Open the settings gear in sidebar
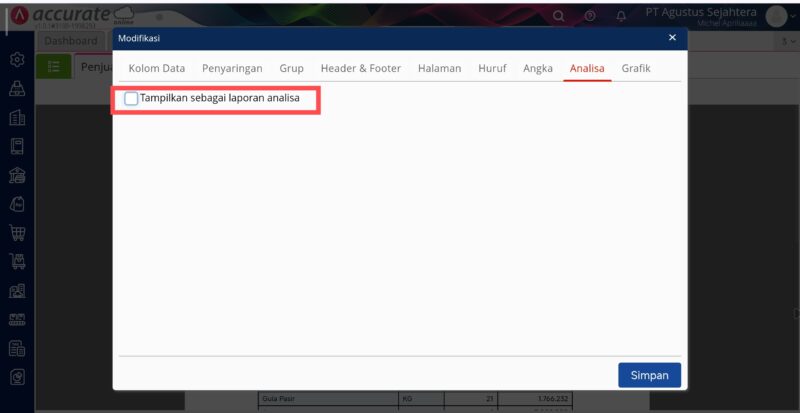The width and height of the screenshot is (800, 413). [17, 60]
